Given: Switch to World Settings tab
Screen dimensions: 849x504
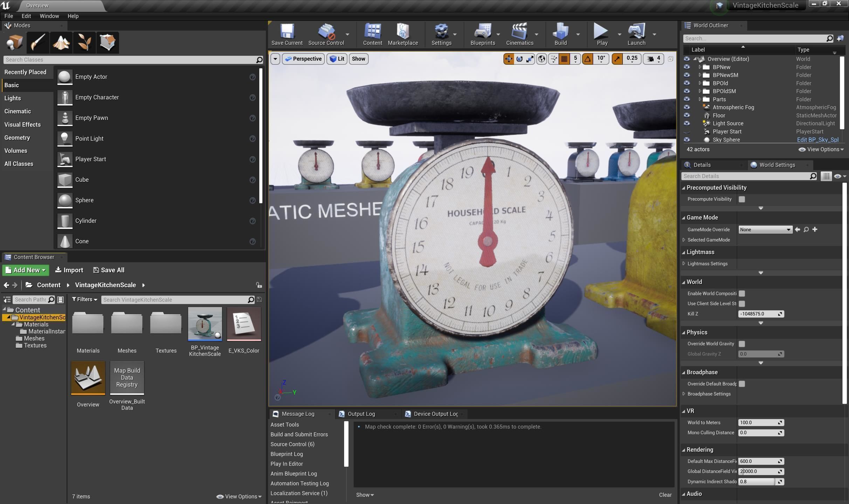Looking at the screenshot, I should point(777,165).
